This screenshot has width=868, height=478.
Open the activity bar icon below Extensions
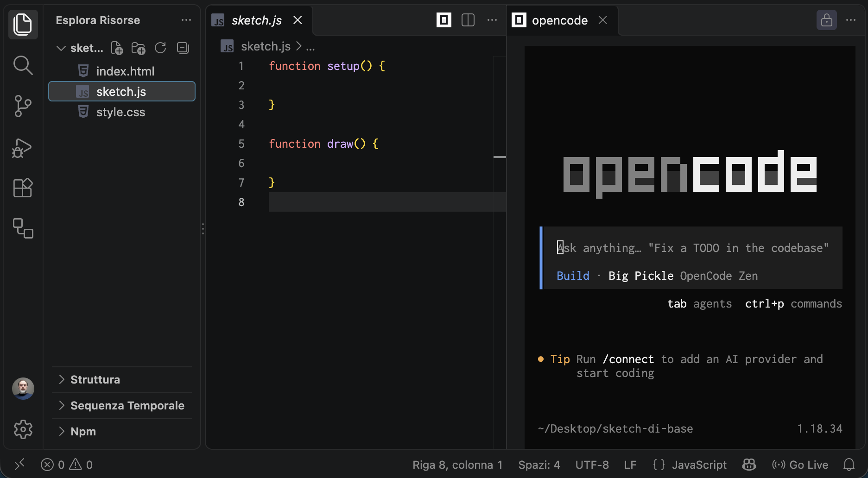pos(23,228)
